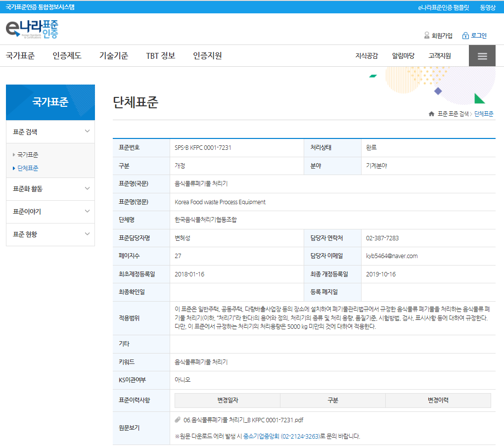This screenshot has width=504, height=447.
Task: Open the hamburger menu icon
Action: point(482,56)
